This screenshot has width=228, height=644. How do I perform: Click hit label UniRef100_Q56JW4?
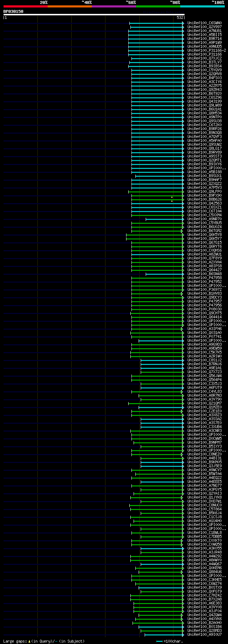204,376
